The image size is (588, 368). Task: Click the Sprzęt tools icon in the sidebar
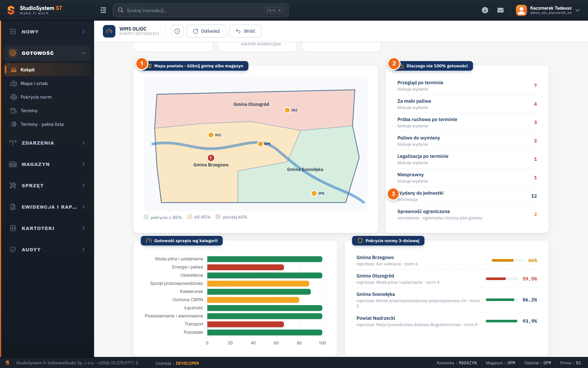(13, 185)
